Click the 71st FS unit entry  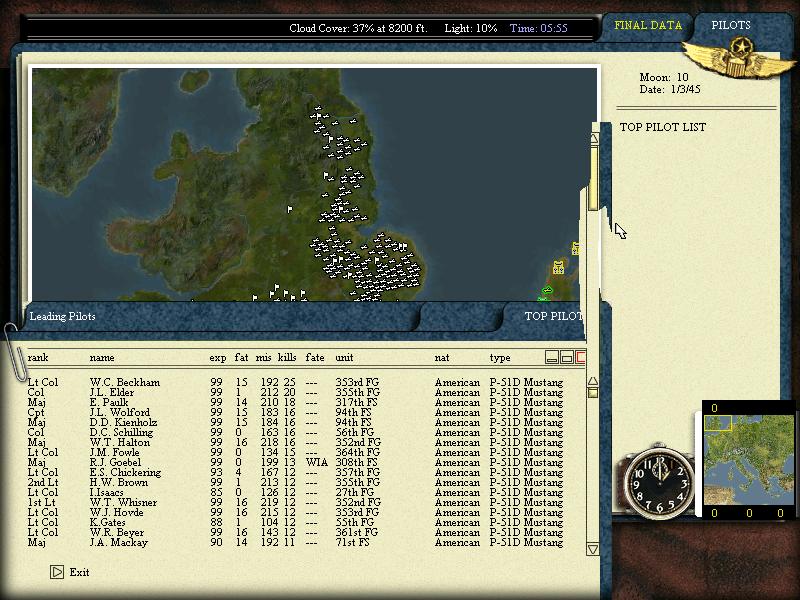pyautogui.click(x=353, y=542)
